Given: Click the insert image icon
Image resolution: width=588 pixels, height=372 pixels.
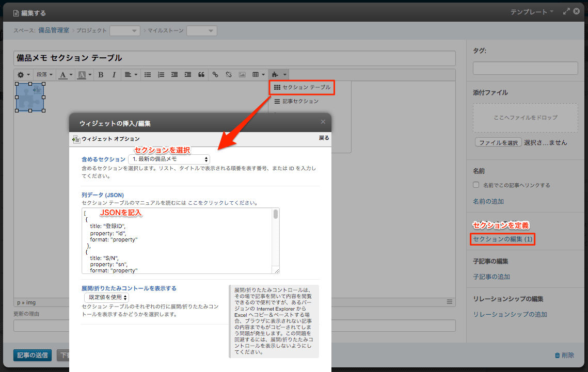Looking at the screenshot, I should [x=242, y=75].
